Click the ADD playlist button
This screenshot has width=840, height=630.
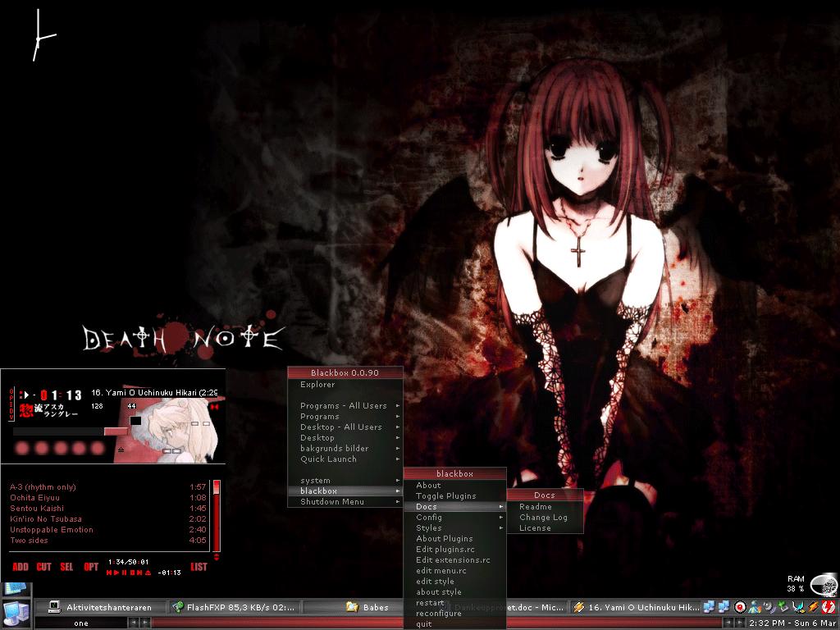(x=21, y=567)
